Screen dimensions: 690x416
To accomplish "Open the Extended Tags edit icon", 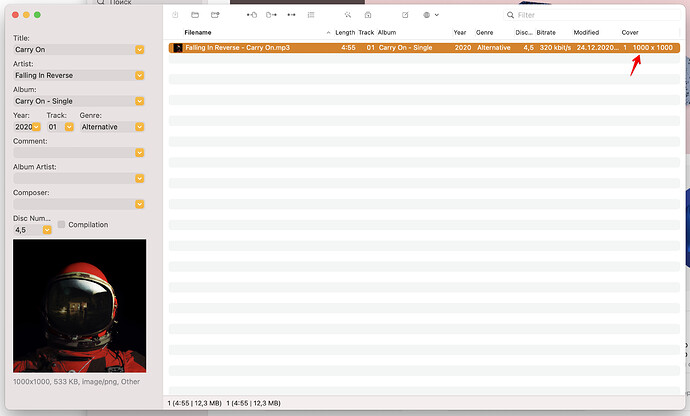I will [405, 15].
